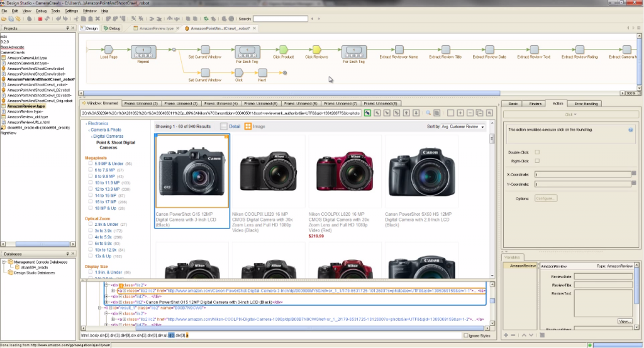Screen dimensions: 644x348
Task: Enable the Right-Click checkbox
Action: (537, 160)
